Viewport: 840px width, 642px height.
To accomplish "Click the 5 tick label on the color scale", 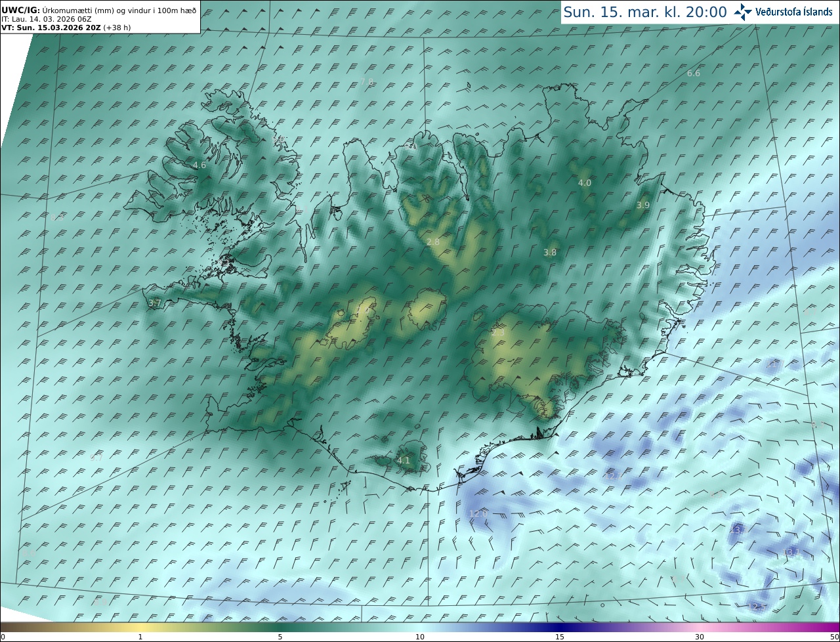I will coord(280,637).
